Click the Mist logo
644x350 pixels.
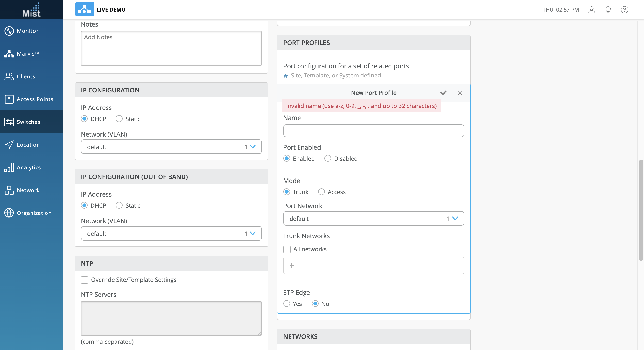pyautogui.click(x=31, y=10)
